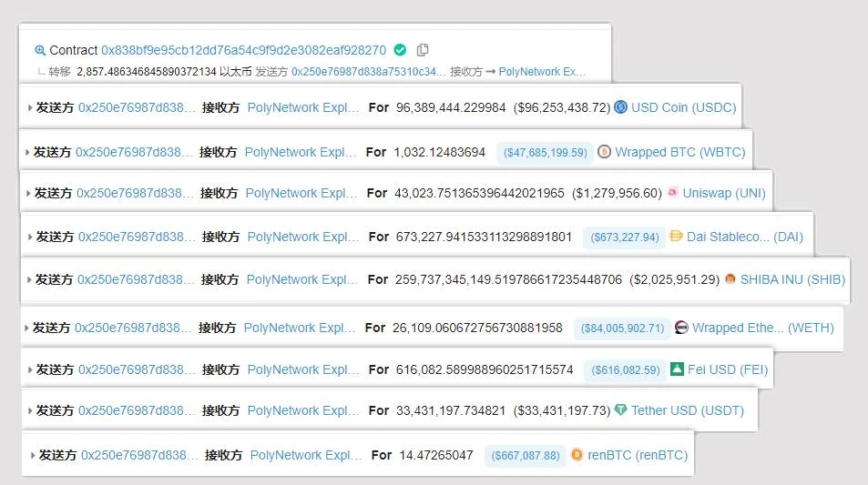Open contract address 0x838bf9e95cb12dd76a54c9f9d2e3082eaf928270
This screenshot has height=485, width=868.
[x=243, y=50]
